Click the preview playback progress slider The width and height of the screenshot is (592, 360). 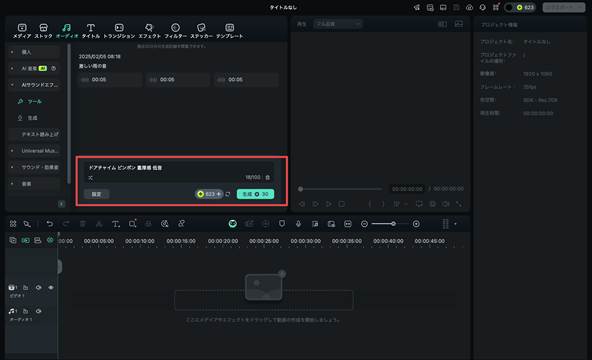click(340, 189)
